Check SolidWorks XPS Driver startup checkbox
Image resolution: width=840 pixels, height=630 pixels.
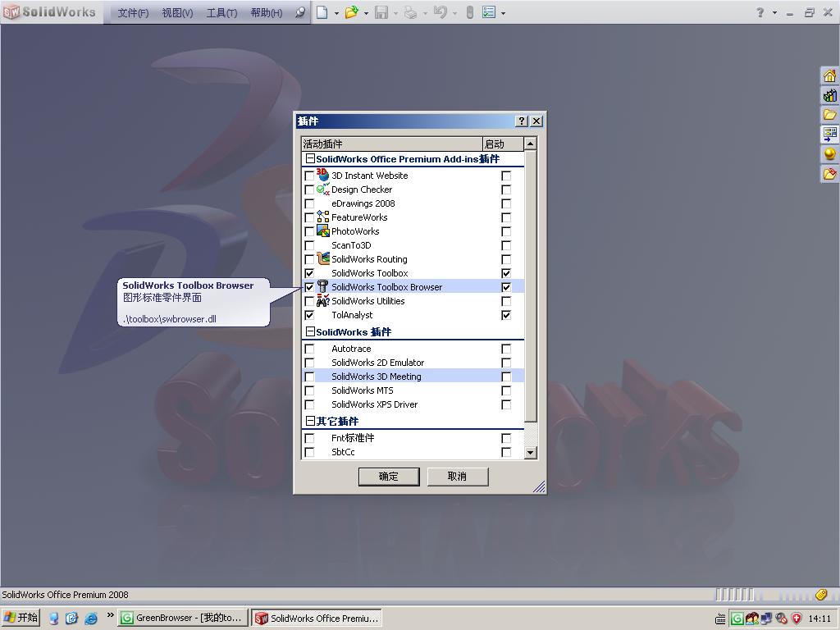click(505, 404)
